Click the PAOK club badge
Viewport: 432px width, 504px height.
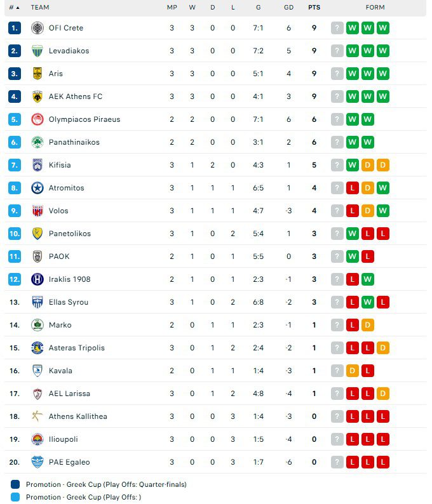(x=37, y=256)
